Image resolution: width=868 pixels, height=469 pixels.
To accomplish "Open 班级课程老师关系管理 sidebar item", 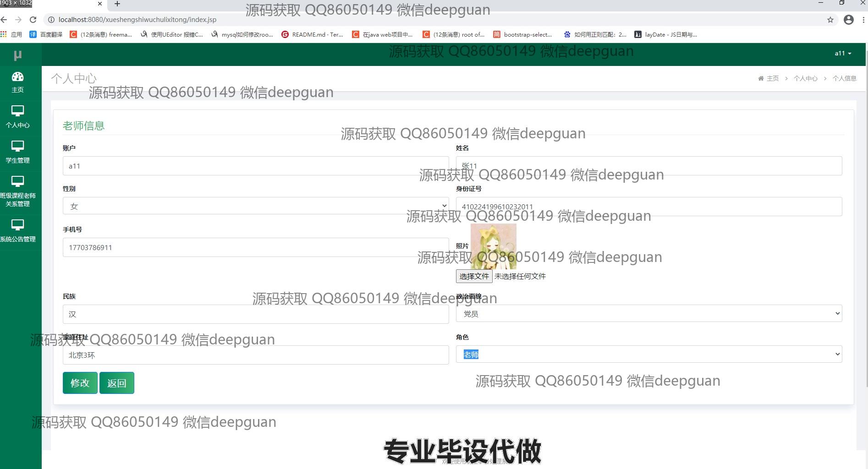I will [x=17, y=191].
